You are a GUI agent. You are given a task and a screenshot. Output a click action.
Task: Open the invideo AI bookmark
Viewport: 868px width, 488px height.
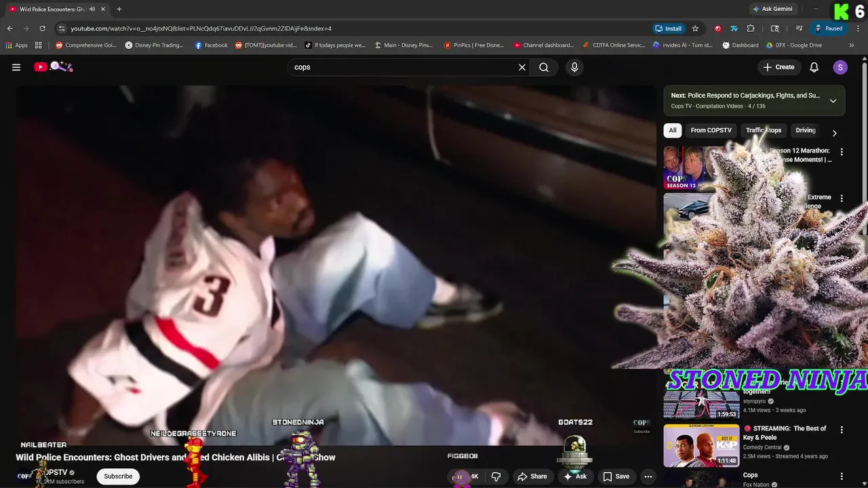[x=683, y=45]
